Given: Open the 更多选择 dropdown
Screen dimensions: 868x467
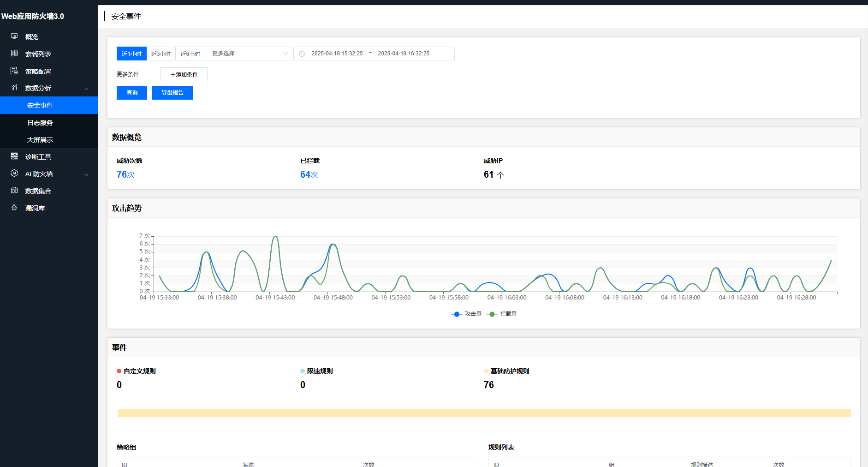Looking at the screenshot, I should click(x=249, y=54).
